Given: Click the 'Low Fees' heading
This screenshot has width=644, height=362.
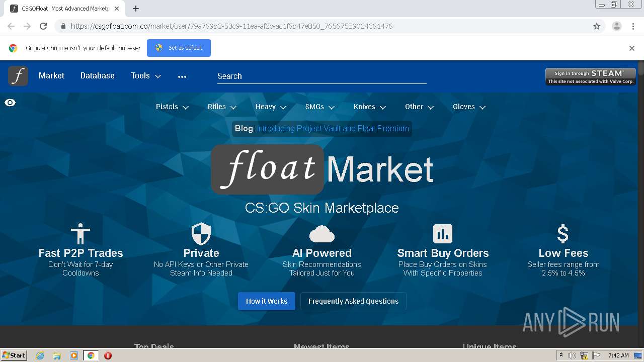Looking at the screenshot, I should tap(563, 253).
